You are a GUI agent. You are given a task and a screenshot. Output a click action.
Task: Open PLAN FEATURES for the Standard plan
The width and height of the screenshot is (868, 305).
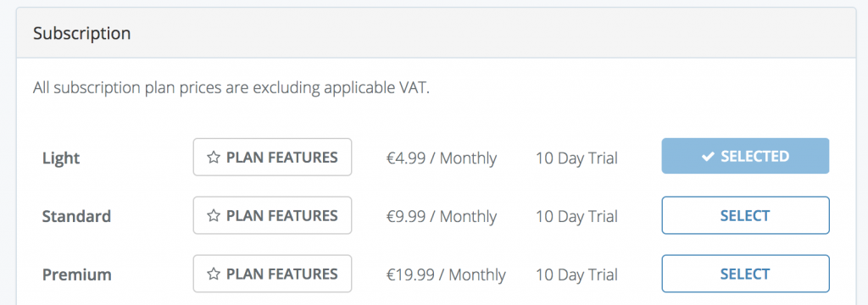(272, 215)
